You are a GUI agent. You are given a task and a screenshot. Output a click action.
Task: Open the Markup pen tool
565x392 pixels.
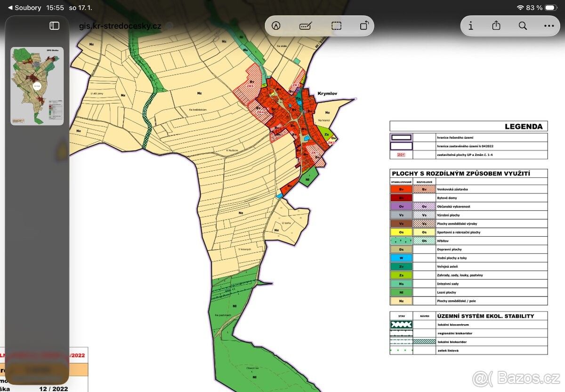276,26
